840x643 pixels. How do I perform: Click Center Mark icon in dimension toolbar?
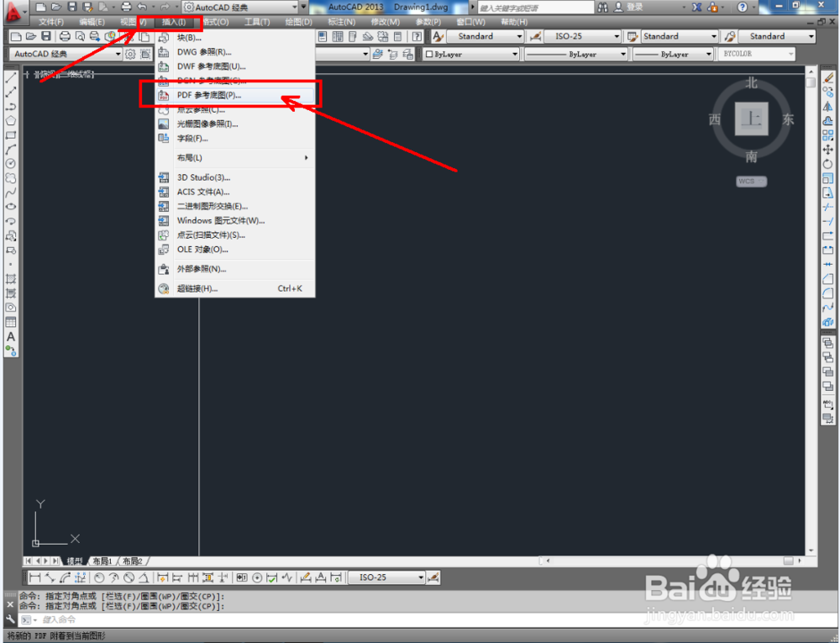coord(257,577)
